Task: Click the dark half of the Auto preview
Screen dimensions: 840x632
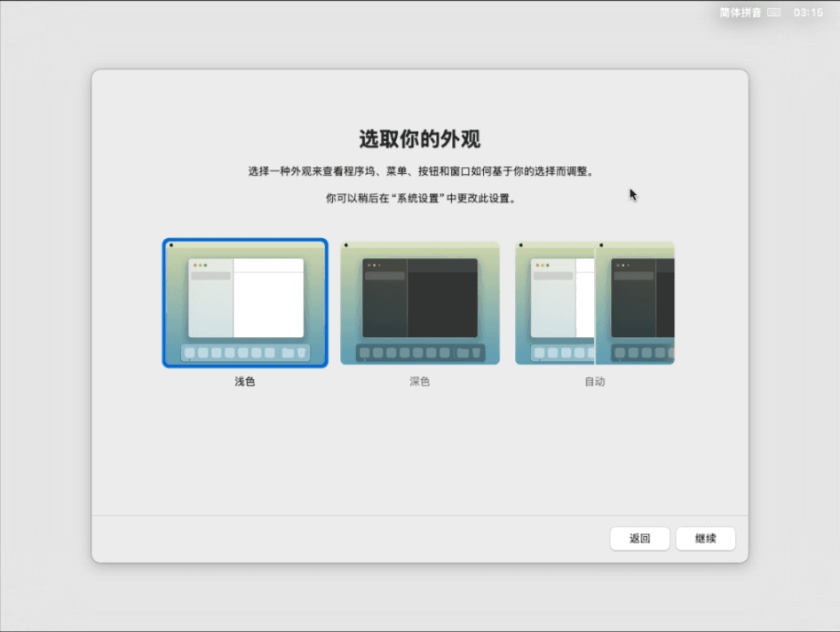Action: click(x=635, y=303)
